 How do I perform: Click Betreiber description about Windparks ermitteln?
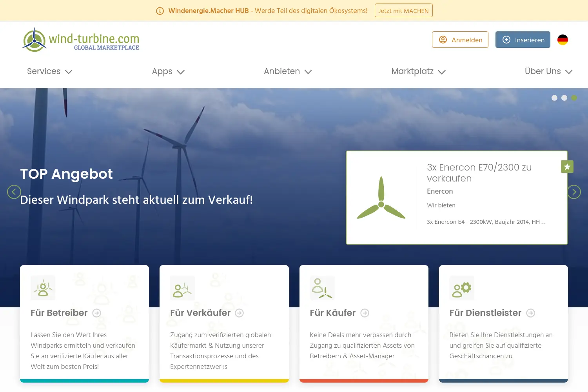83,351
